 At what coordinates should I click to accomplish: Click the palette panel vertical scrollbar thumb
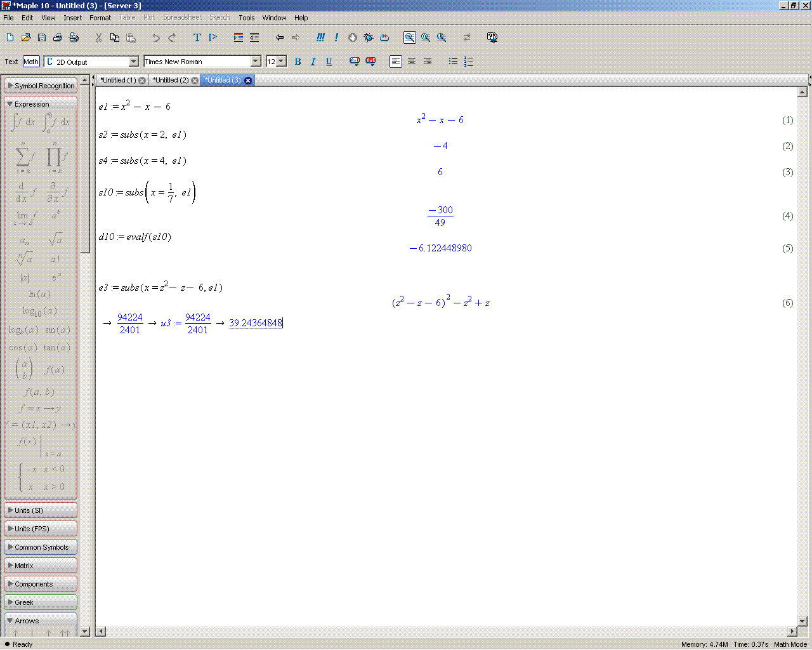point(85,171)
